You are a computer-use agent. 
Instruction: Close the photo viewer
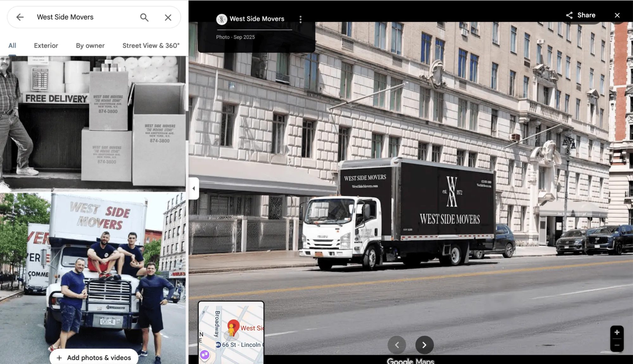pos(617,15)
